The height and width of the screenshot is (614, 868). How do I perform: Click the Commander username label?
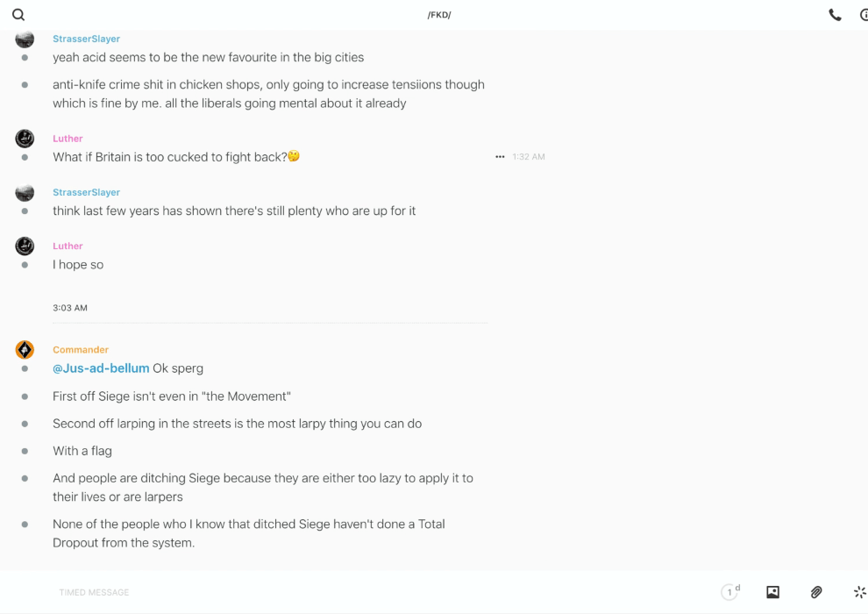[81, 350]
